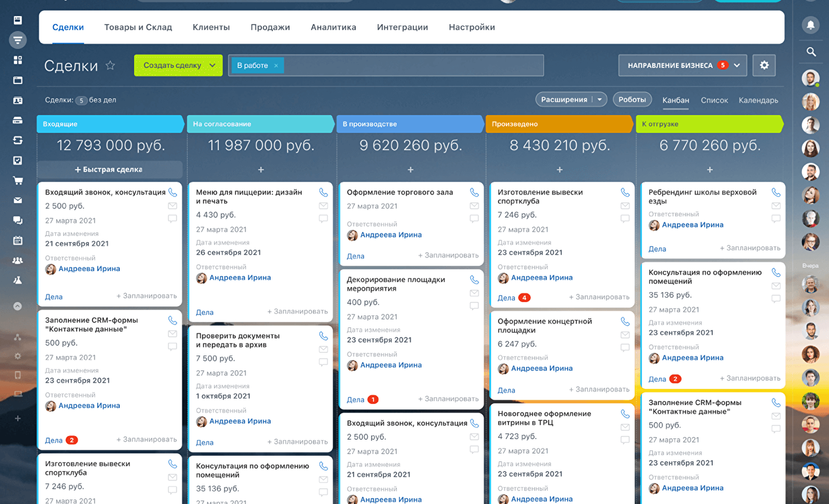Image resolution: width=829 pixels, height=504 pixels.
Task: Select the Канбан view
Action: pos(676,100)
